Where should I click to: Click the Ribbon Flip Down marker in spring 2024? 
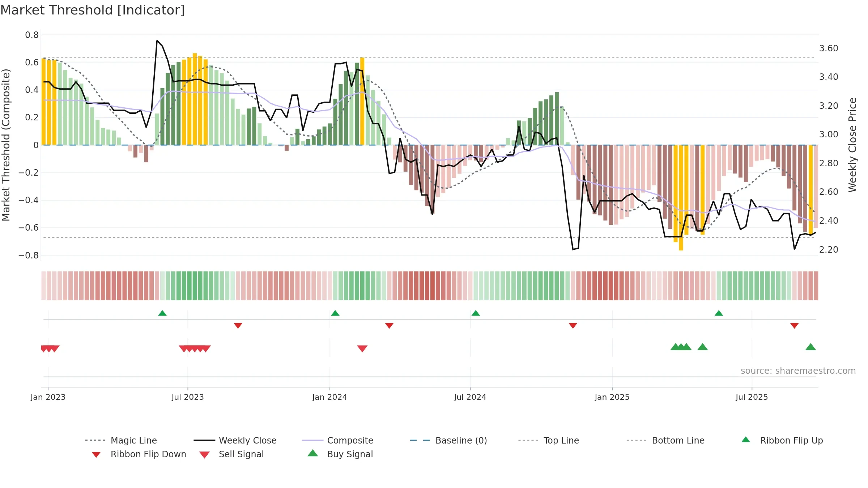click(389, 326)
